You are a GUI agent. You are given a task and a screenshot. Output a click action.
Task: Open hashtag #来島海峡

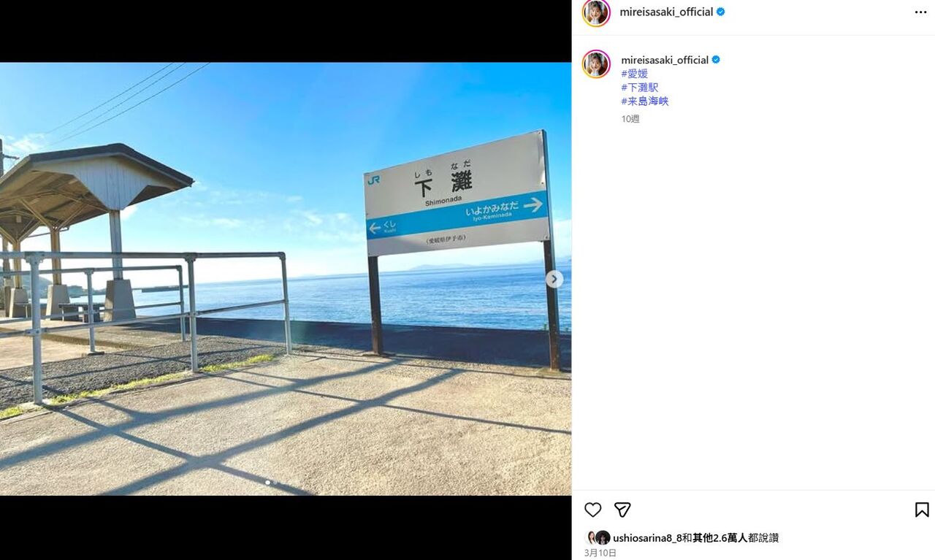(645, 101)
